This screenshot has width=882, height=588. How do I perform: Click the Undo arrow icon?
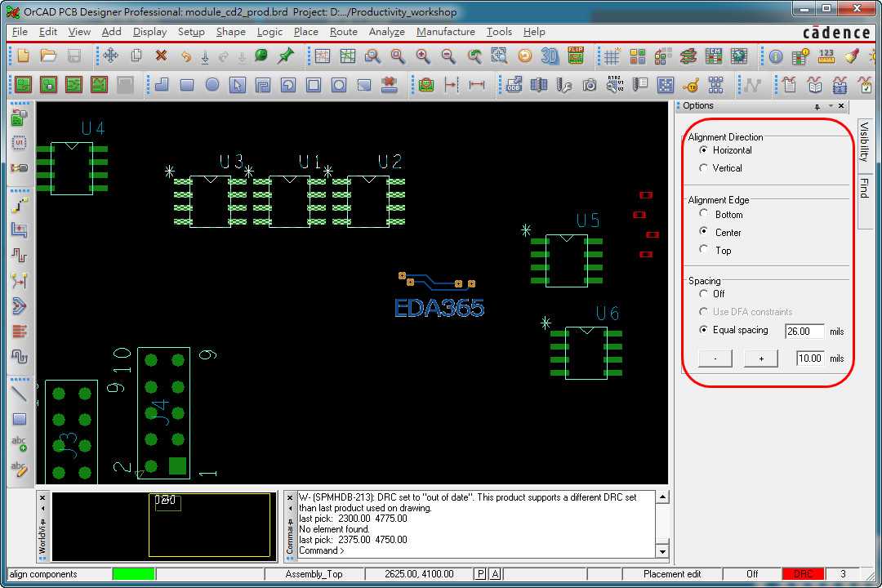[x=185, y=56]
